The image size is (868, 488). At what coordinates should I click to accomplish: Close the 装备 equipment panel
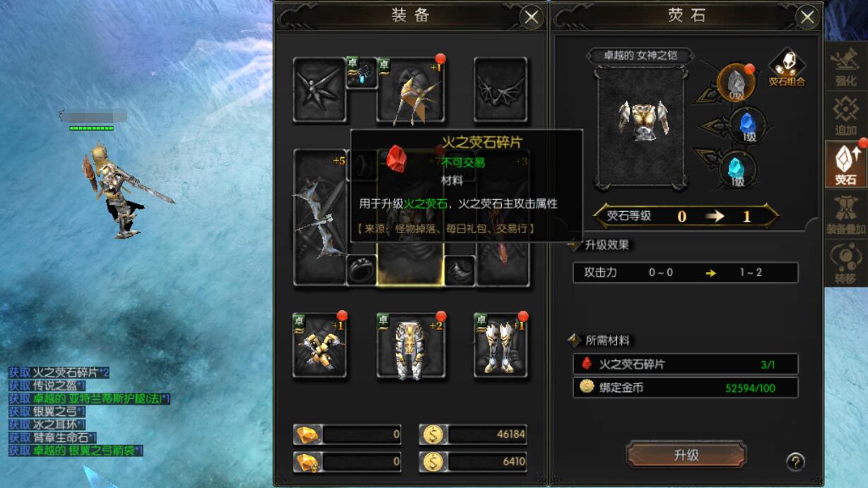pyautogui.click(x=532, y=18)
